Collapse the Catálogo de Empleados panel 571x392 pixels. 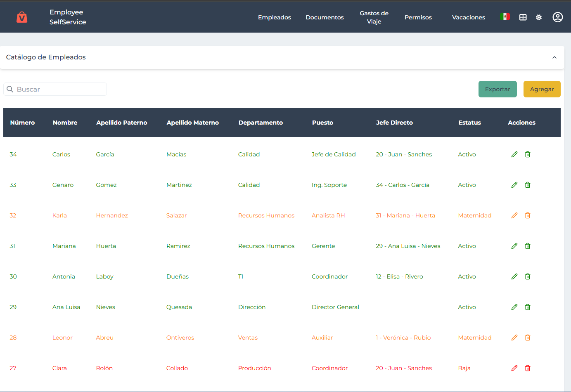(554, 57)
